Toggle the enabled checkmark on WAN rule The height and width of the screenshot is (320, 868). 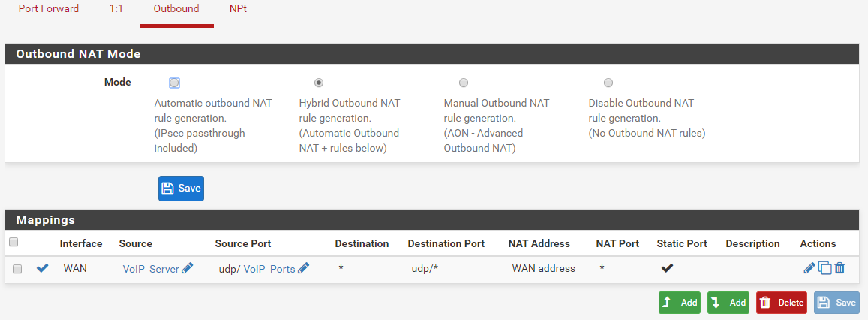point(43,268)
